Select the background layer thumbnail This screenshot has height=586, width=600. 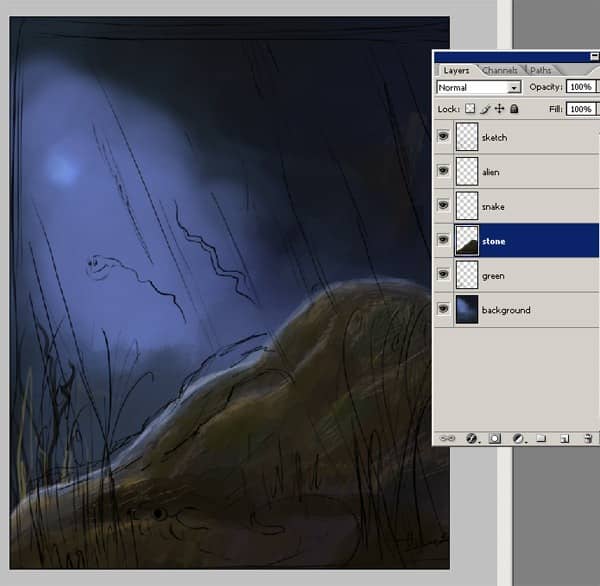coord(467,309)
